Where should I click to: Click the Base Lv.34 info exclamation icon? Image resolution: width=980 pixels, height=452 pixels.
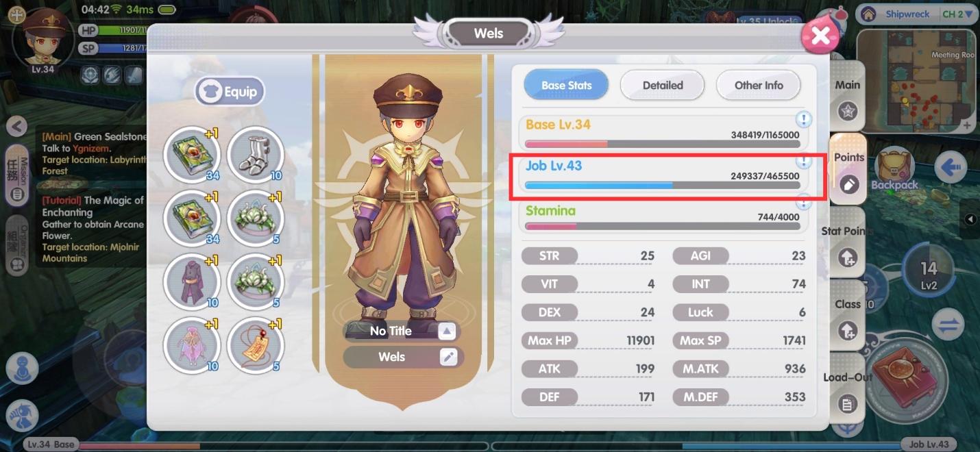tap(803, 119)
